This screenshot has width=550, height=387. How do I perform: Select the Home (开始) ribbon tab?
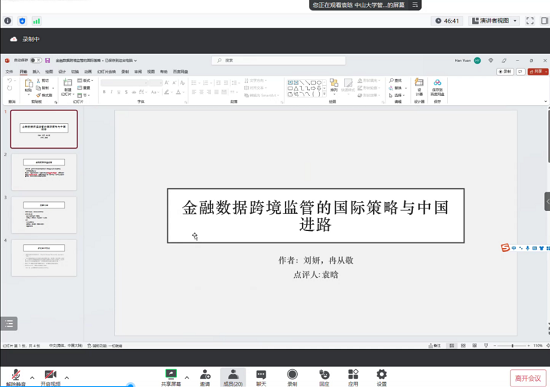(x=23, y=72)
